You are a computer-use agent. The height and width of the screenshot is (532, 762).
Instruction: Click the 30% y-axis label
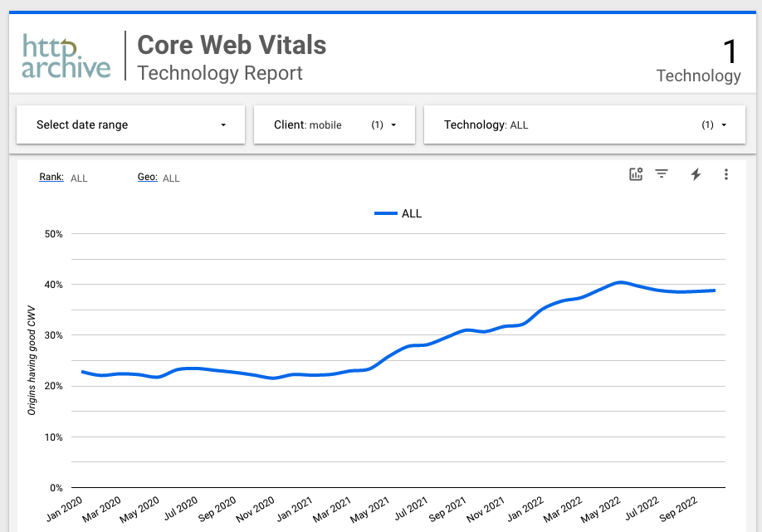pyautogui.click(x=53, y=335)
